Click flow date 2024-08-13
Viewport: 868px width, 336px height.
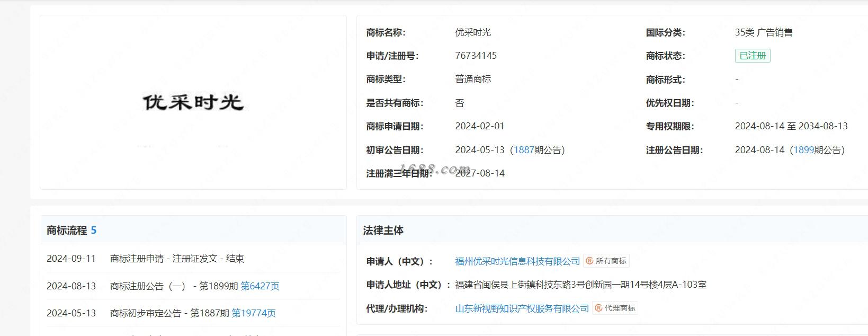point(71,286)
